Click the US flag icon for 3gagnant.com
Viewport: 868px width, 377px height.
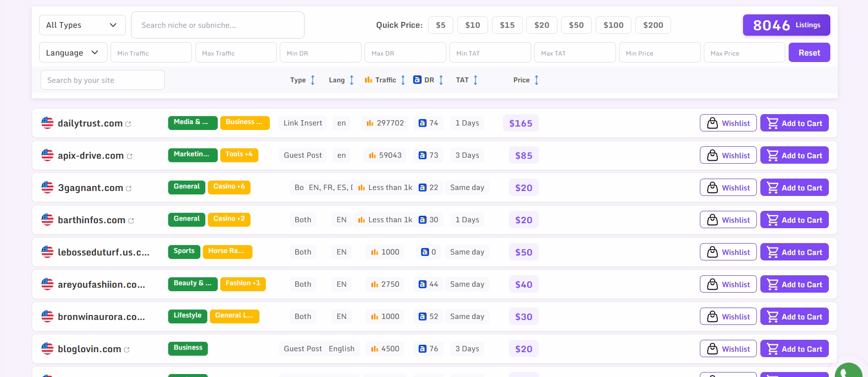[x=47, y=188]
